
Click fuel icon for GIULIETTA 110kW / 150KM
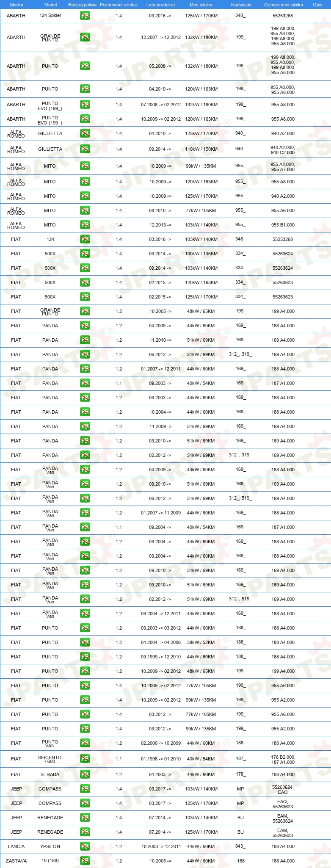point(85,149)
